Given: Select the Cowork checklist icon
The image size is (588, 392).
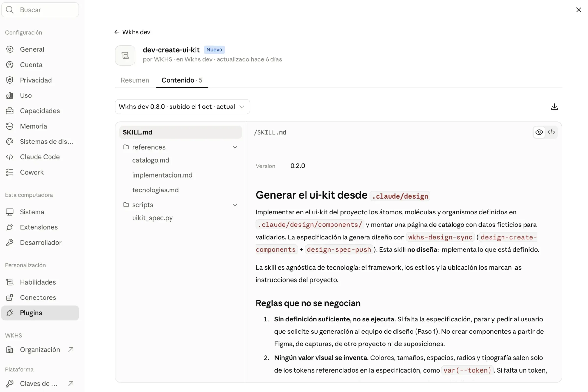Looking at the screenshot, I should point(10,172).
